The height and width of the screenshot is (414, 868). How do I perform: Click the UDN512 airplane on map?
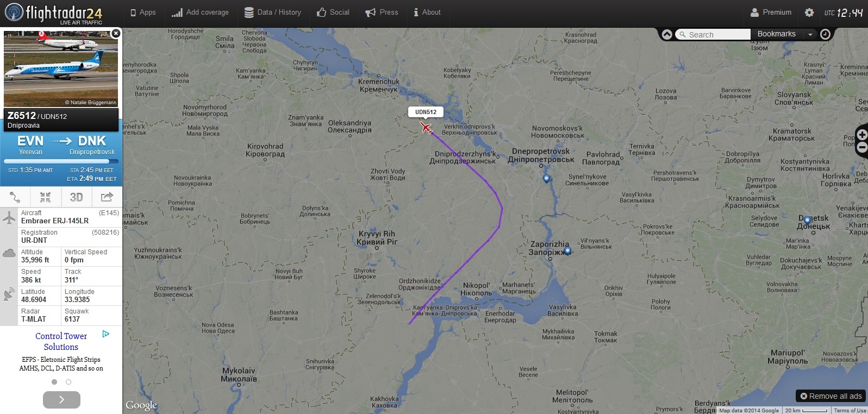pyautogui.click(x=426, y=128)
